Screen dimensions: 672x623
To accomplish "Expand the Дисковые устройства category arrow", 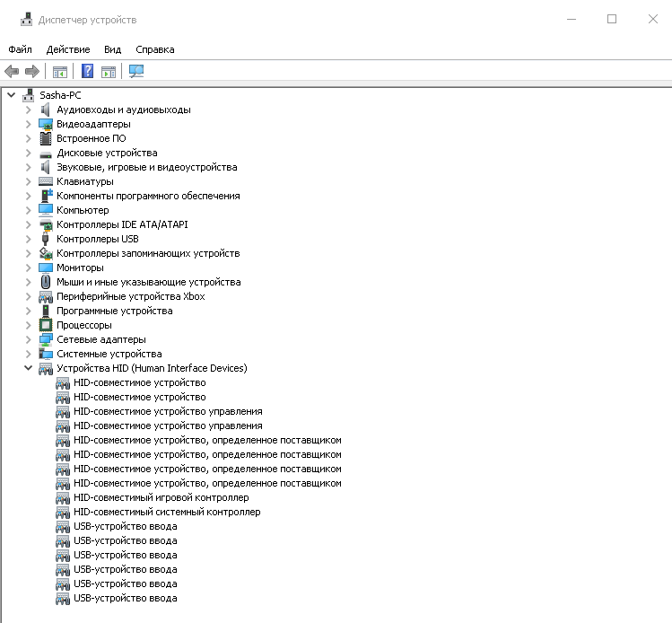I will (29, 153).
